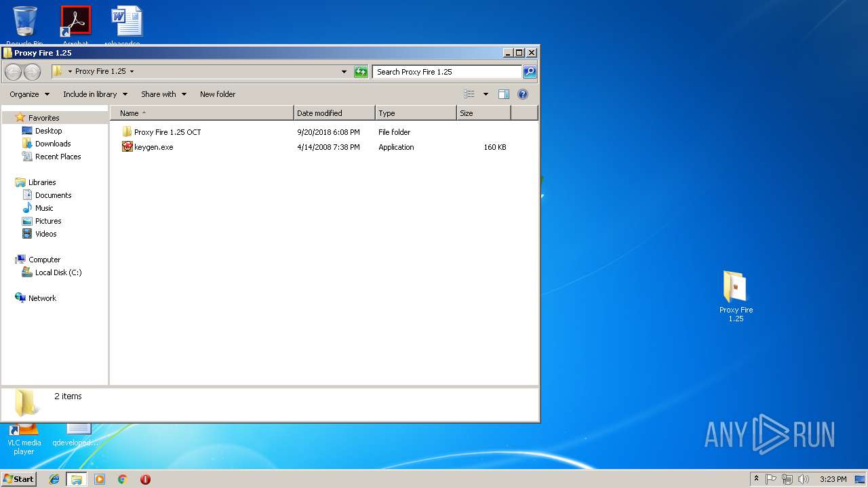Select the Proxy Fire 1.25 desktop folder
Screen dimensions: 868x488
coord(736,296)
